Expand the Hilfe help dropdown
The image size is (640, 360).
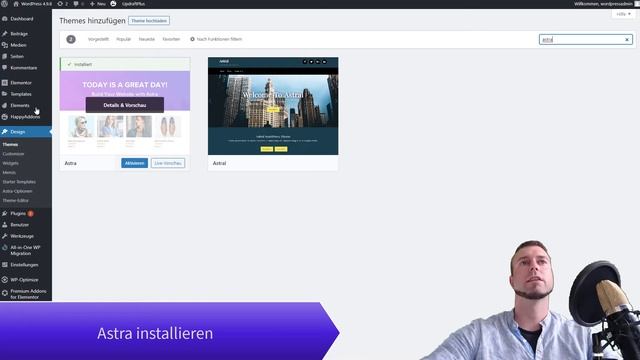(623, 14)
